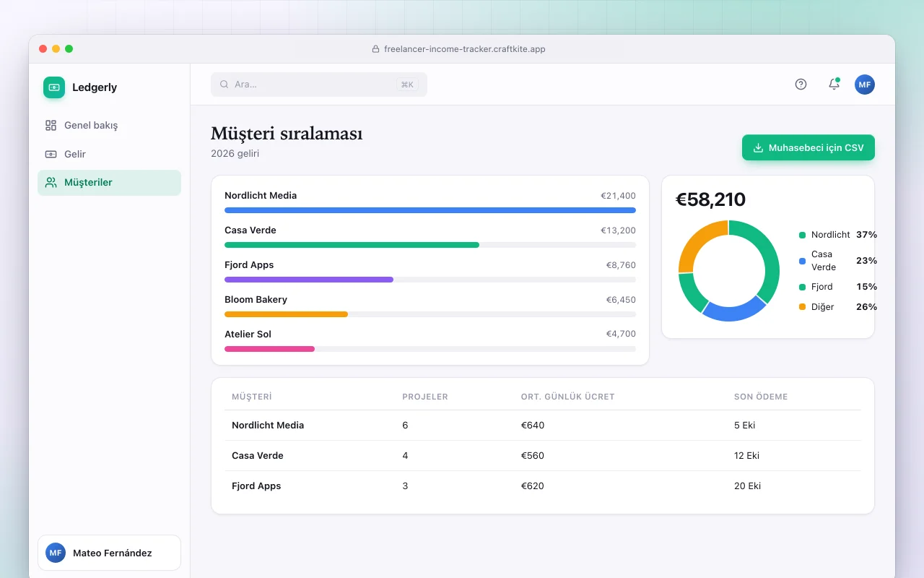Open the help question mark icon
Viewport: 924px width, 578px height.
(801, 85)
